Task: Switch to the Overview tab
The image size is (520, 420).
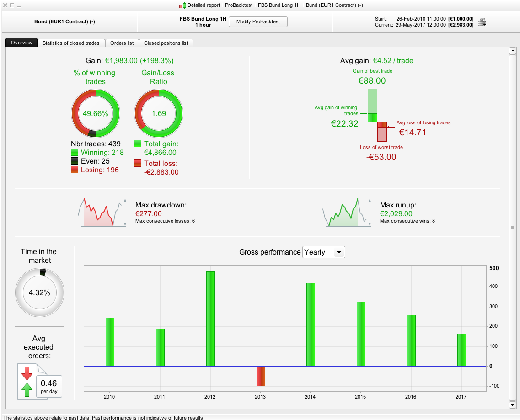Action: coord(21,43)
